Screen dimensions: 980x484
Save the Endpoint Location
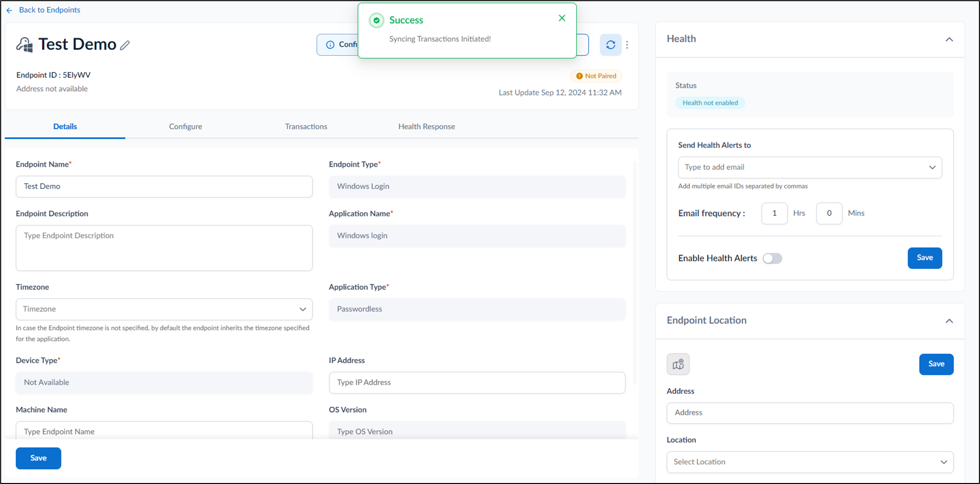(936, 364)
